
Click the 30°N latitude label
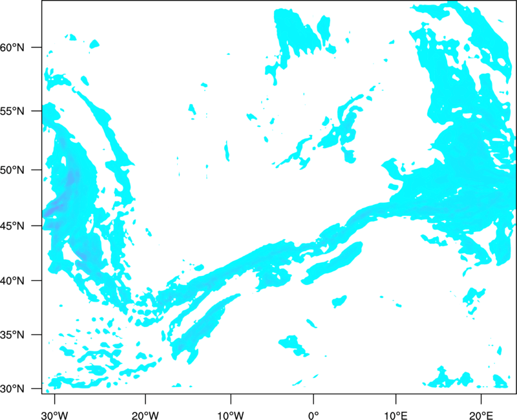12,389
